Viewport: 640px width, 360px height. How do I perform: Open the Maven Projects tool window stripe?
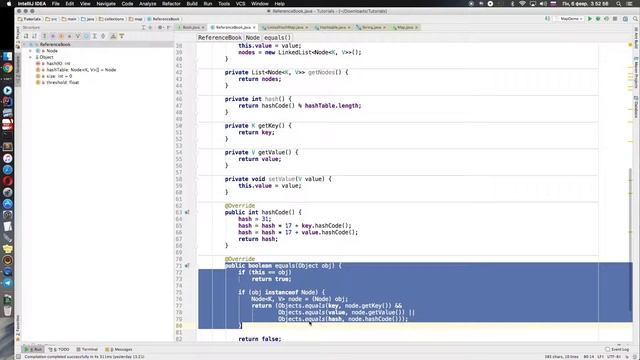(x=636, y=73)
